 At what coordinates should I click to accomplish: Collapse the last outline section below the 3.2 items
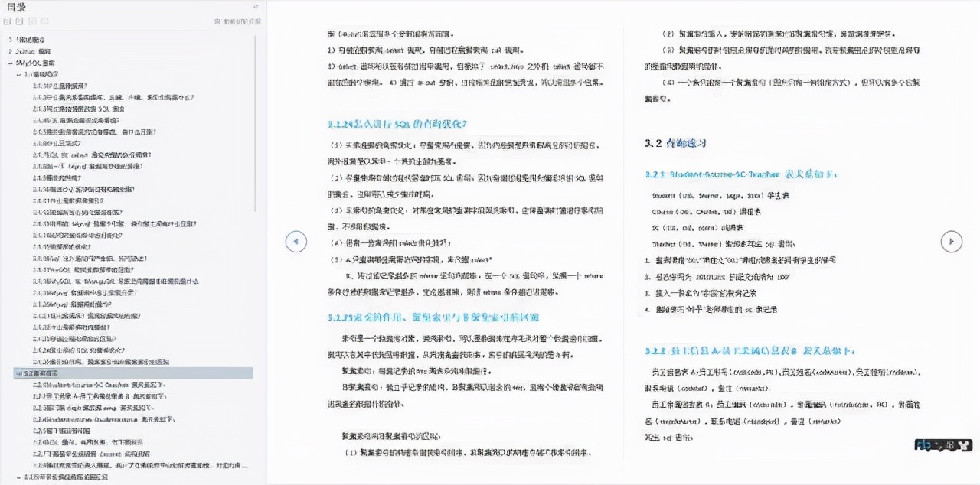pos(18,477)
